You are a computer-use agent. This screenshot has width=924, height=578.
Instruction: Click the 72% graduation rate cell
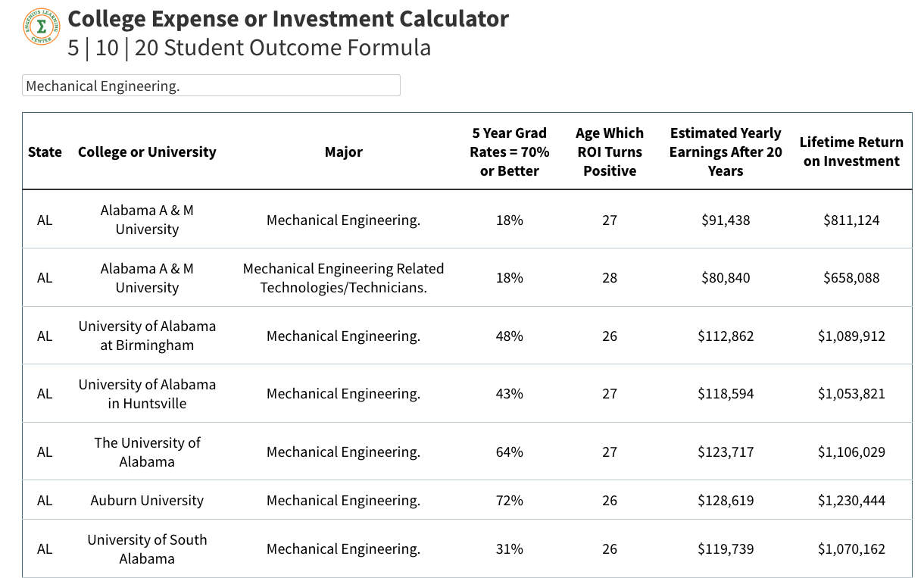click(x=509, y=501)
